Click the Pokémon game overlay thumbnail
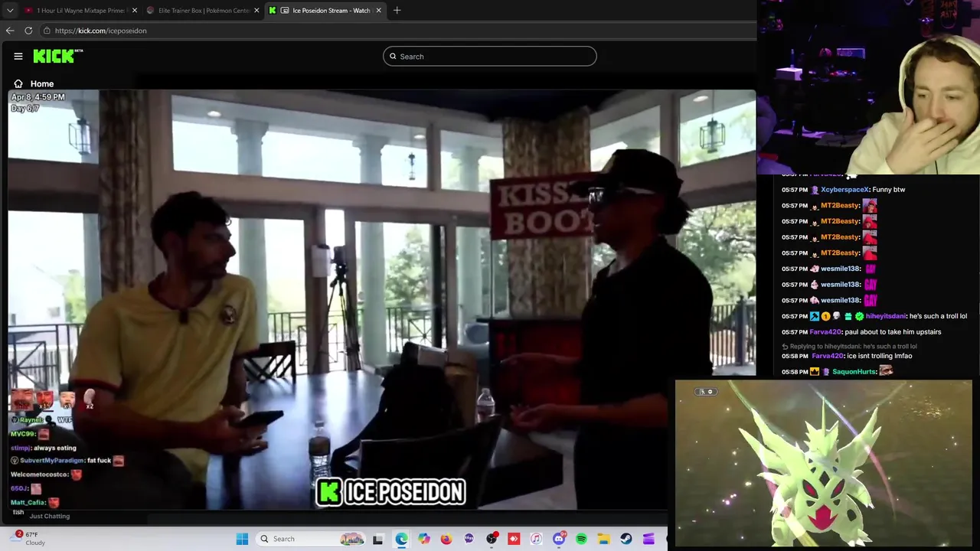The width and height of the screenshot is (980, 551). (x=824, y=463)
